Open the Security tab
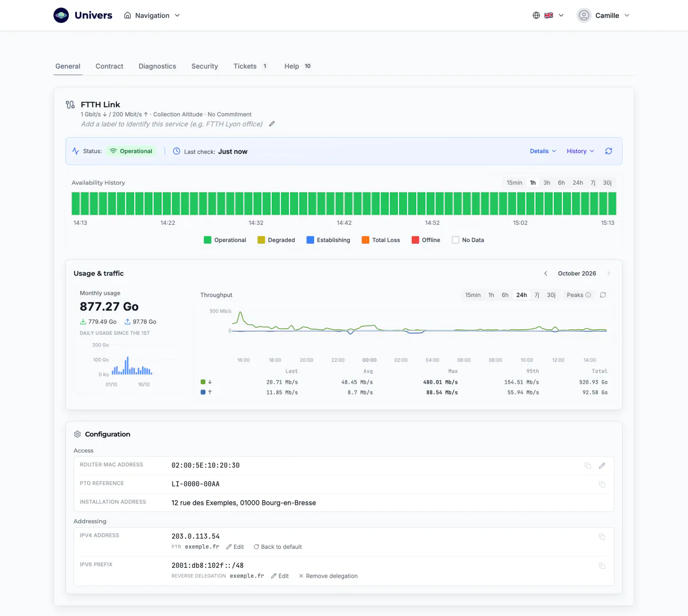Image resolution: width=688 pixels, height=616 pixels. [205, 66]
